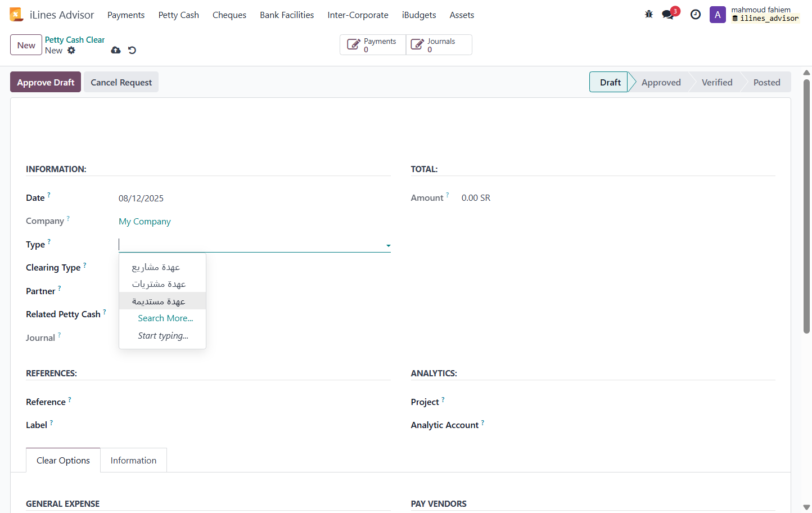Open the iLines Advisor app logo
Viewport: 812px width, 513px height.
[x=16, y=15]
